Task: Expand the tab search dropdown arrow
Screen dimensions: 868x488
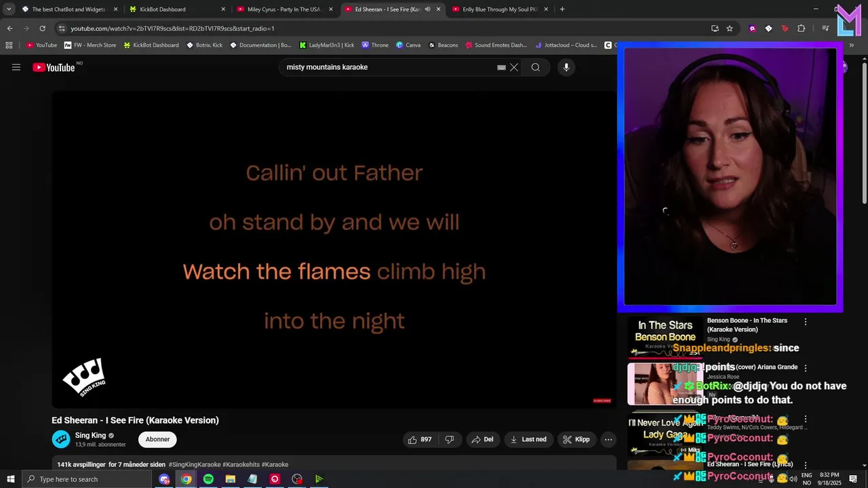Action: point(9,9)
